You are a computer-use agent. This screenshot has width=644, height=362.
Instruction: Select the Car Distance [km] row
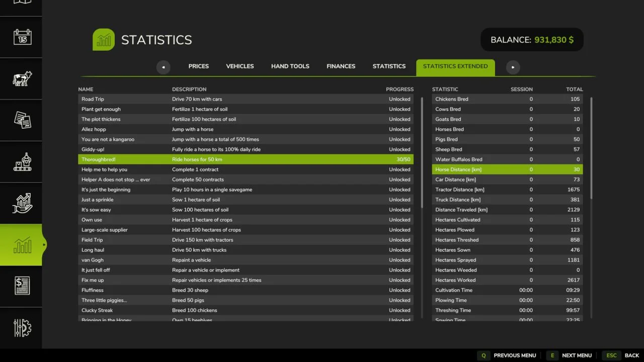click(507, 179)
